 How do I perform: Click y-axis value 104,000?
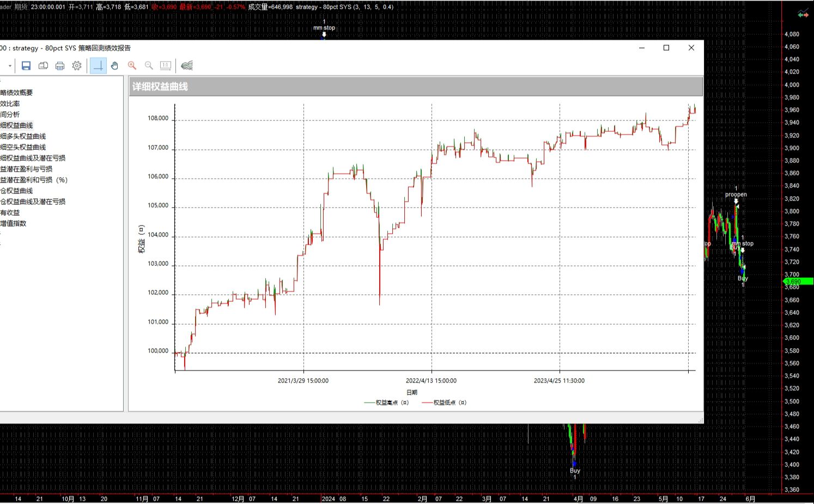pos(158,235)
